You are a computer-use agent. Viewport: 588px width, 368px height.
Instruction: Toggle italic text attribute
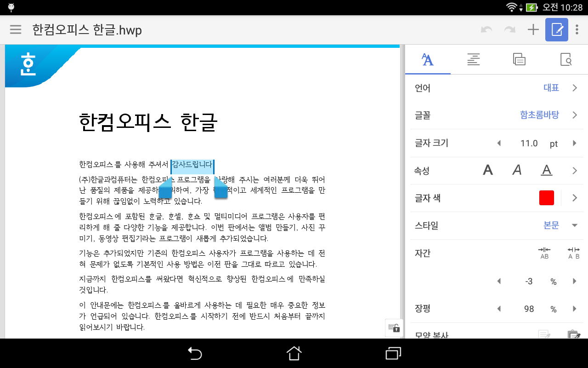[x=517, y=171]
